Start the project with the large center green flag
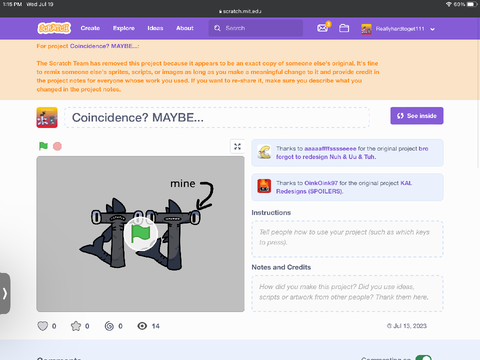Viewport: 480px width, 360px height. pyautogui.click(x=140, y=234)
